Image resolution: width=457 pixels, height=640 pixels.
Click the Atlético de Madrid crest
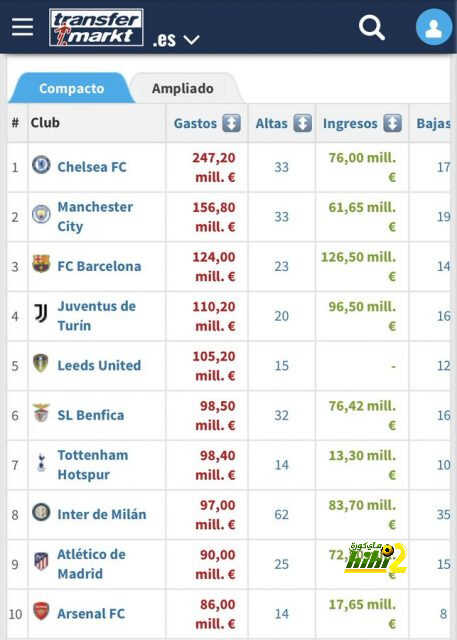click(x=41, y=562)
